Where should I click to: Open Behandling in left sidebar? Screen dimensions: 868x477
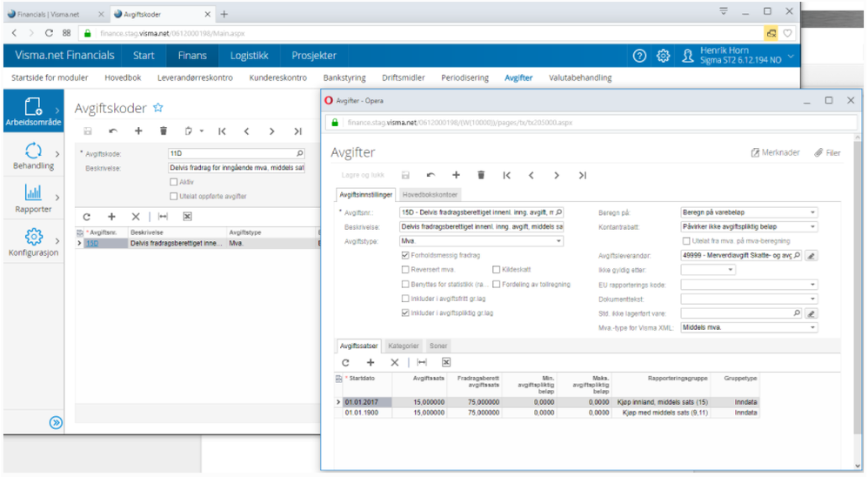[33, 157]
